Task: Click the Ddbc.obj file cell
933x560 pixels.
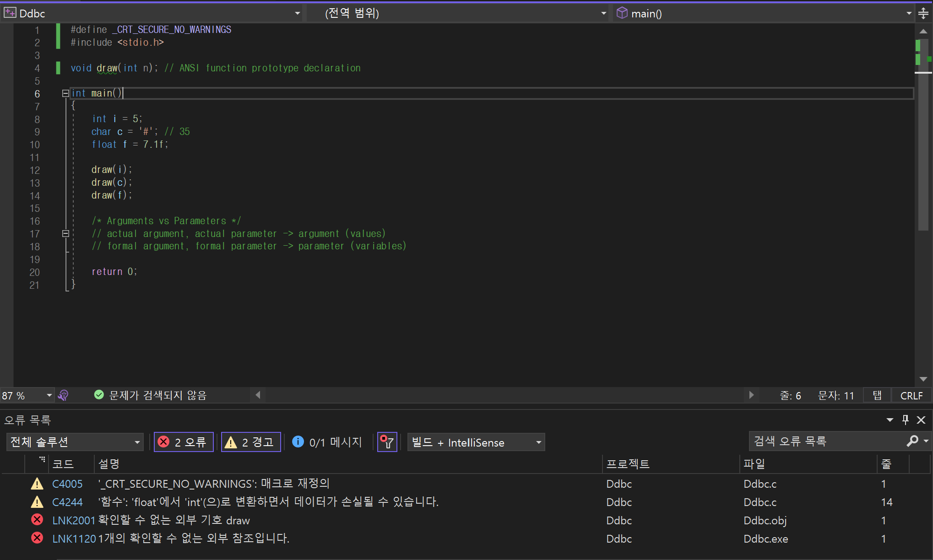Action: pos(765,521)
